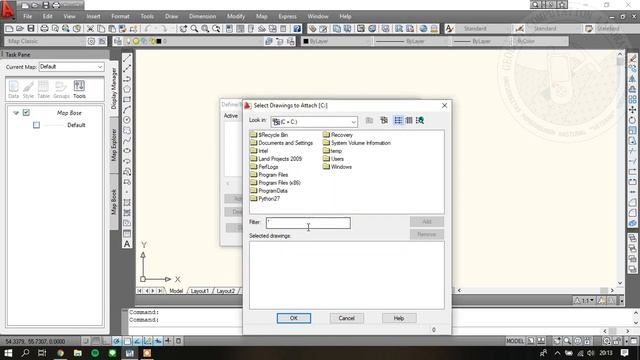
Task: Click the Save diskette icon in the toolbar
Action: click(31, 29)
